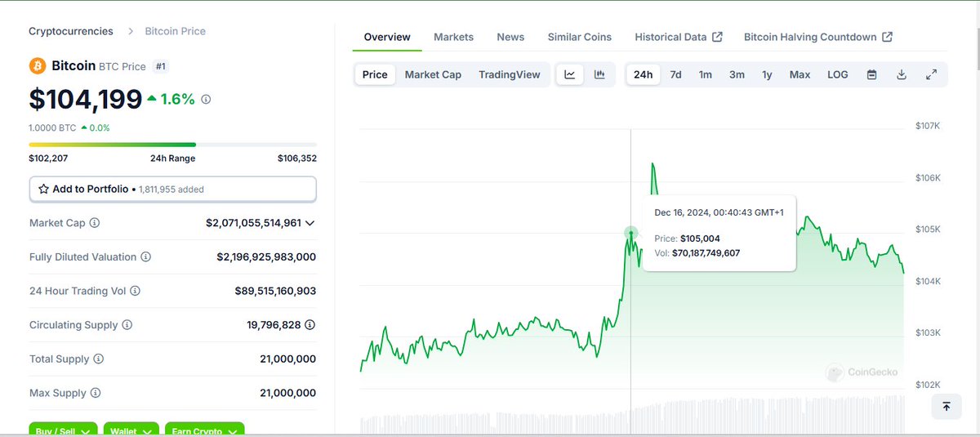The height and width of the screenshot is (437, 980).
Task: Click Add to Portfolio button
Action: point(173,189)
